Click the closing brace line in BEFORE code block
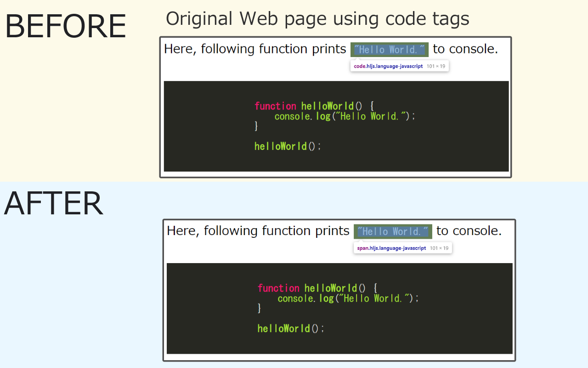This screenshot has width=588, height=368. 257,126
